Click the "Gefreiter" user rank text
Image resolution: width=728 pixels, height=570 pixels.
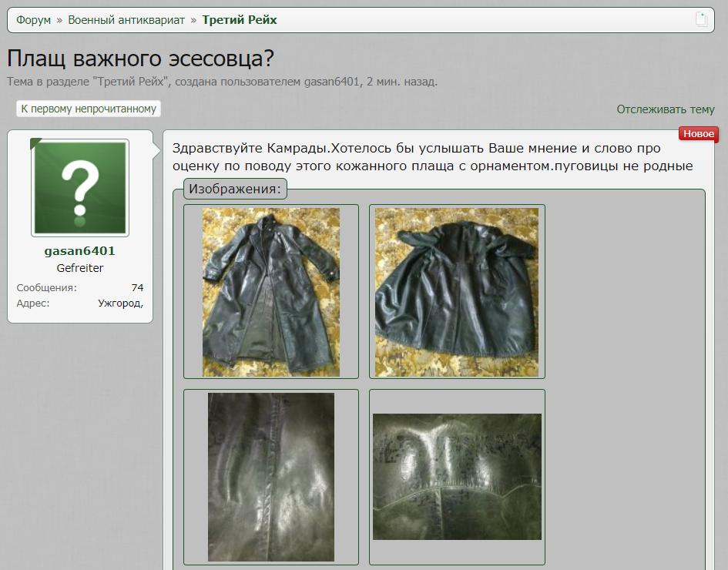(80, 268)
